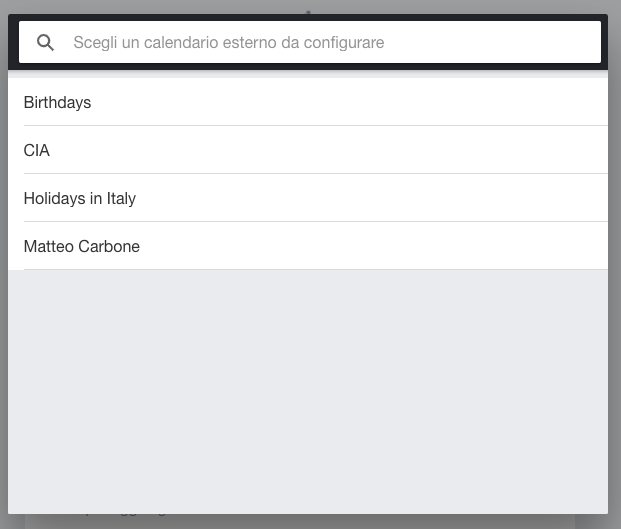Click the 'Scegli un calendario esterno' placeholder text
Screen dimensions: 621x529
click(x=229, y=43)
